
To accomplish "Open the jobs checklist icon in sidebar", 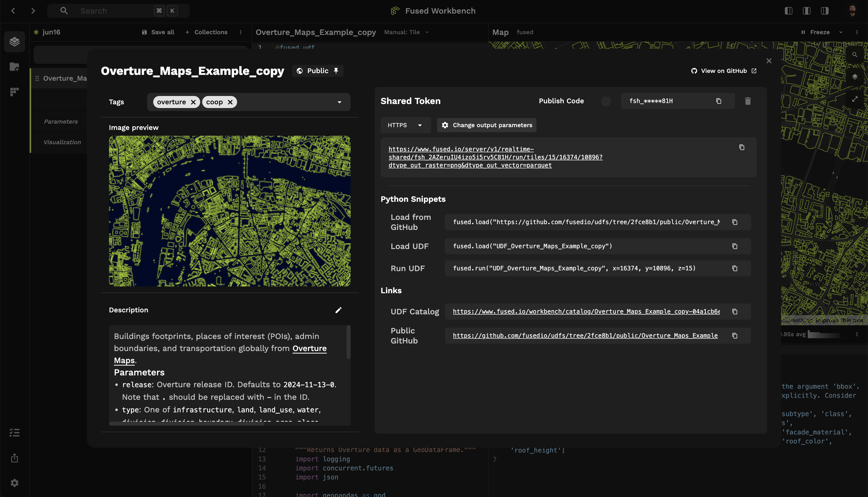I will 14,433.
